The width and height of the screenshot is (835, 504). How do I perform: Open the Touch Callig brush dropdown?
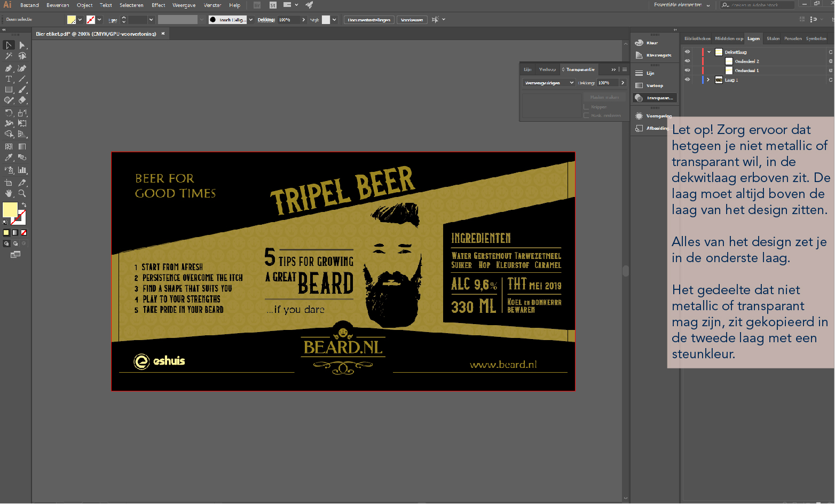tap(251, 20)
